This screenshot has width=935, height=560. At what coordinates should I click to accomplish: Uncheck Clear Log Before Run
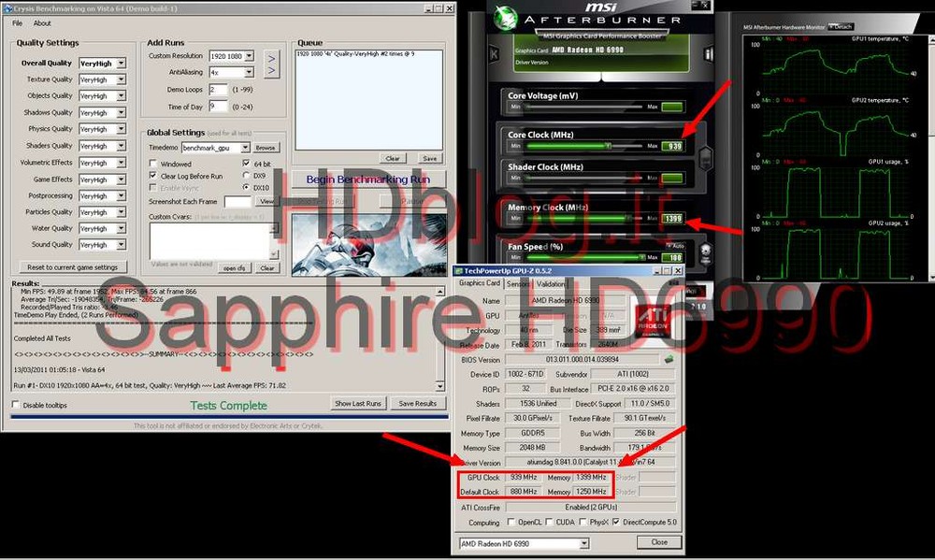click(153, 176)
